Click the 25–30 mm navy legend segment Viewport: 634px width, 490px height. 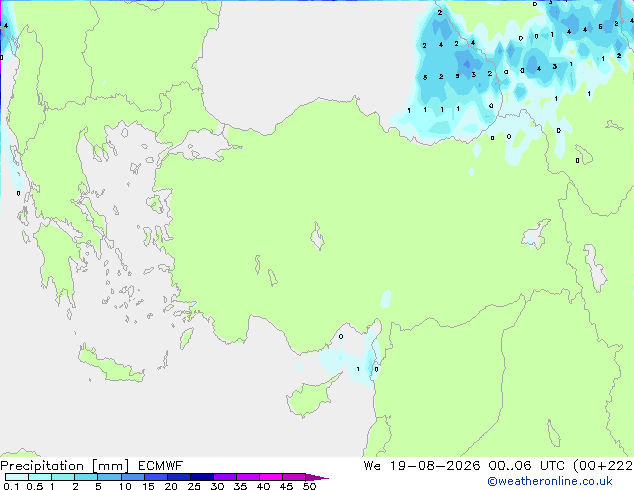201,477
